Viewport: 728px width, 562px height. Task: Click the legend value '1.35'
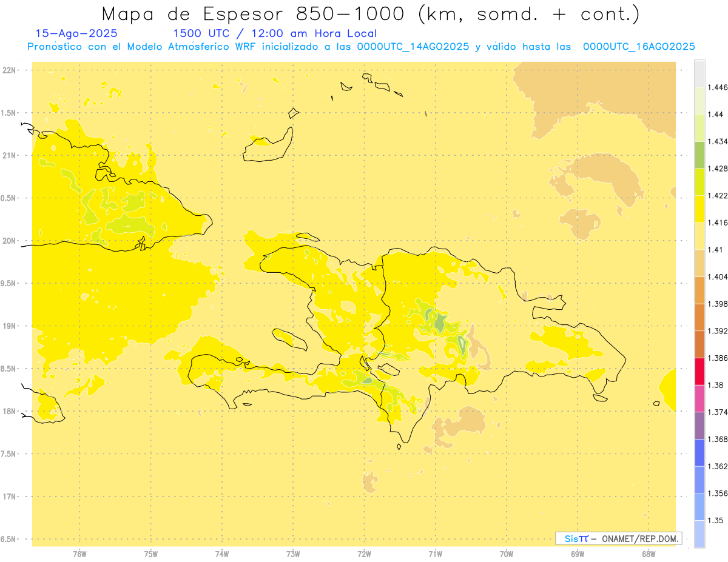[x=715, y=520]
